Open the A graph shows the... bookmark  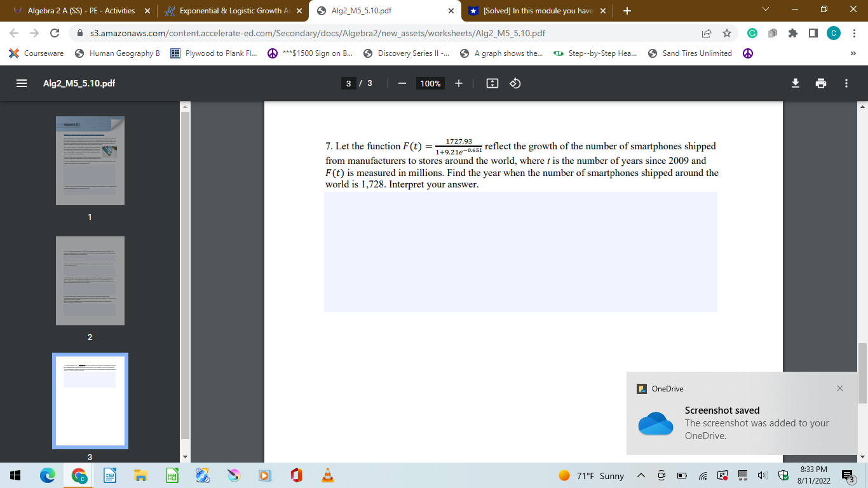point(502,53)
